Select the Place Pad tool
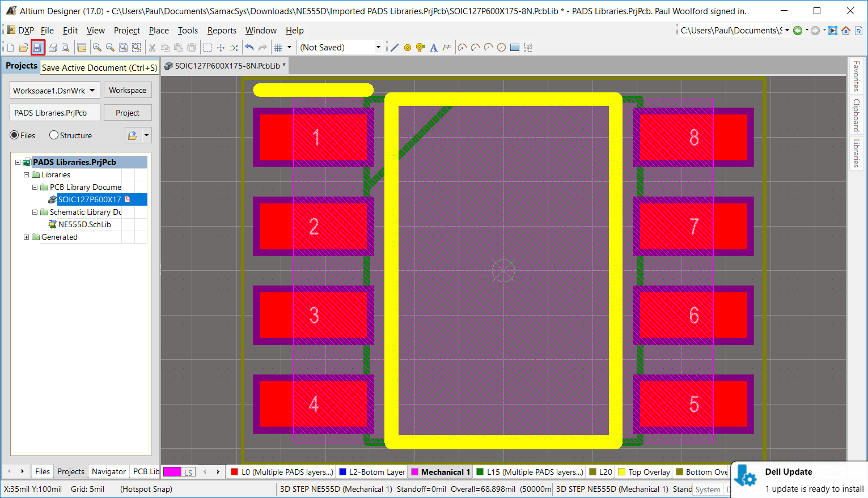 [x=407, y=48]
